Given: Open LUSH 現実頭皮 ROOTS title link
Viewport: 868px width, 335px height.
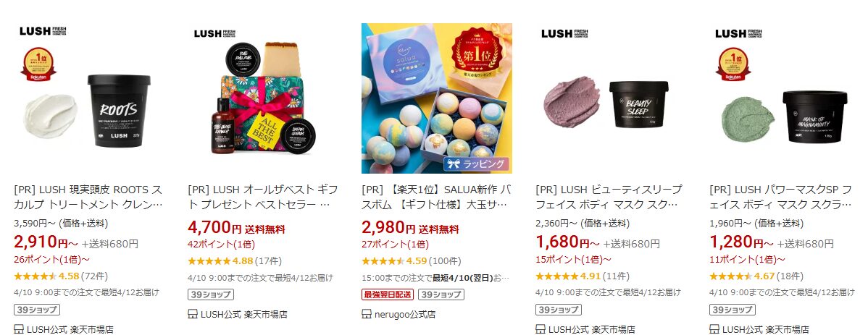Looking at the screenshot, I should pyautogui.click(x=88, y=198).
